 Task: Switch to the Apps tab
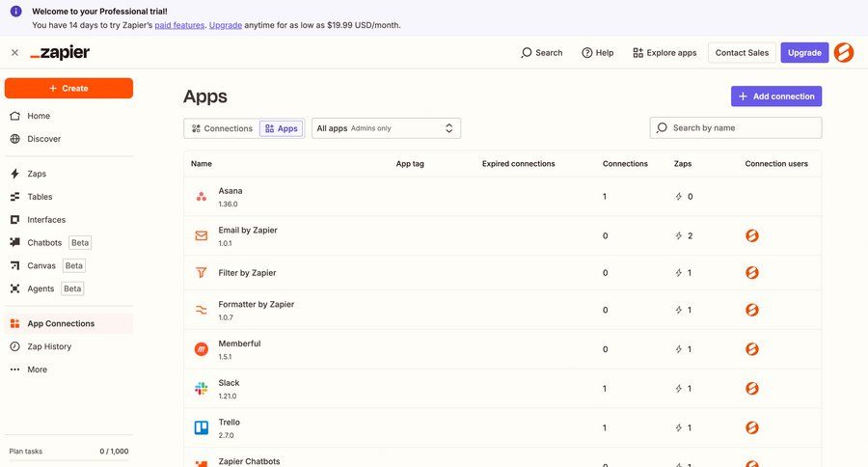(282, 128)
